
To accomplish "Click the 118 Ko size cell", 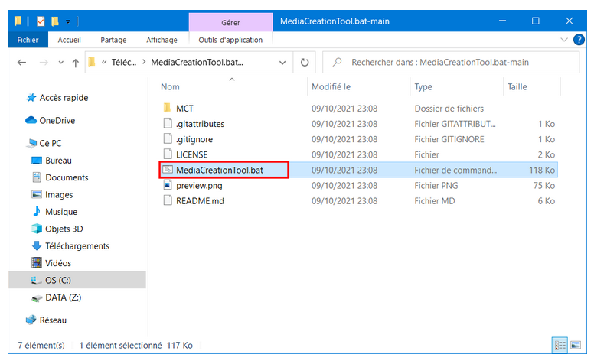I will 542,171.
